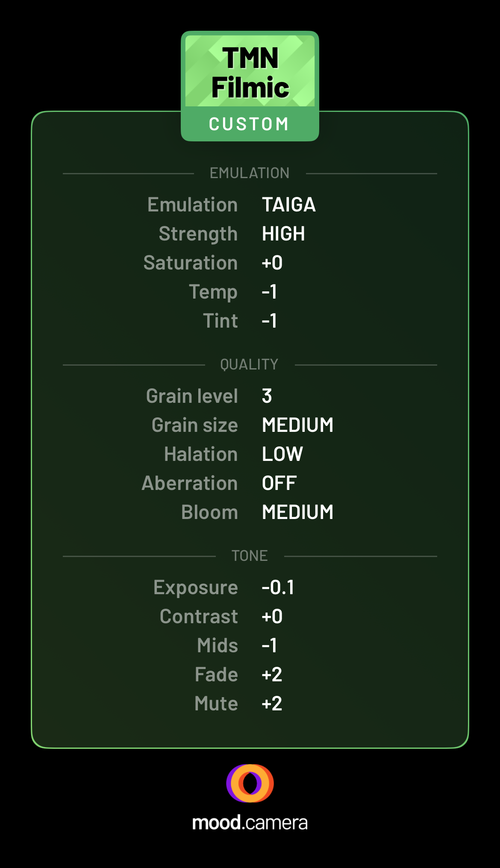Toggle the Halation LOW setting
Viewport: 500px width, 868px height.
[x=282, y=454]
